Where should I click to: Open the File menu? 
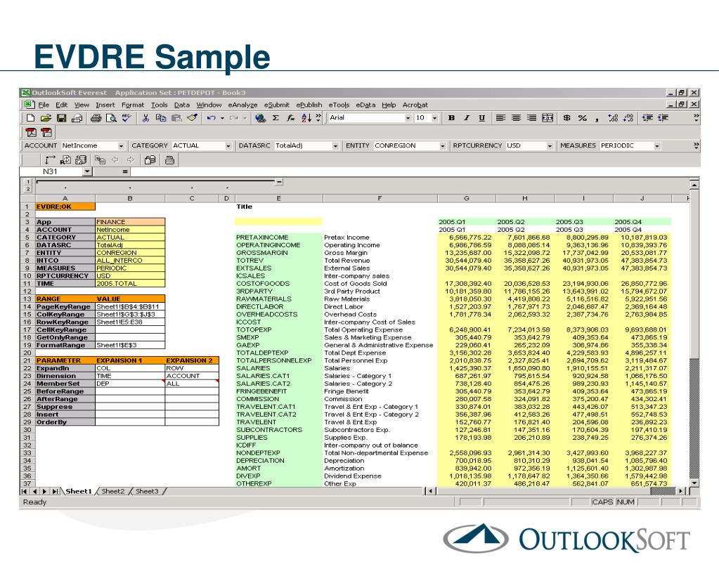[44, 105]
